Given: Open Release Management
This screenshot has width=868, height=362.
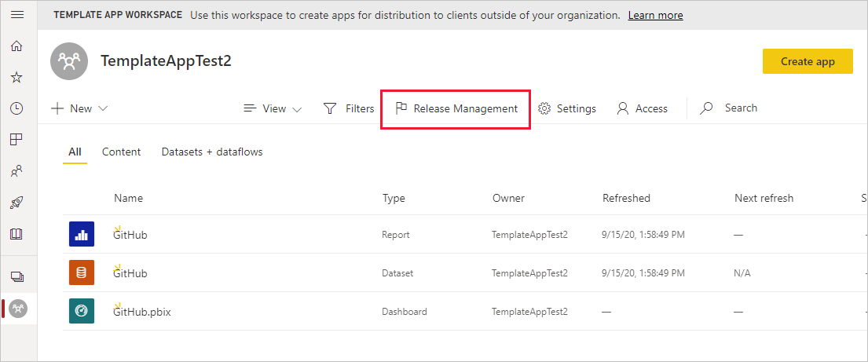Looking at the screenshot, I should coord(456,108).
